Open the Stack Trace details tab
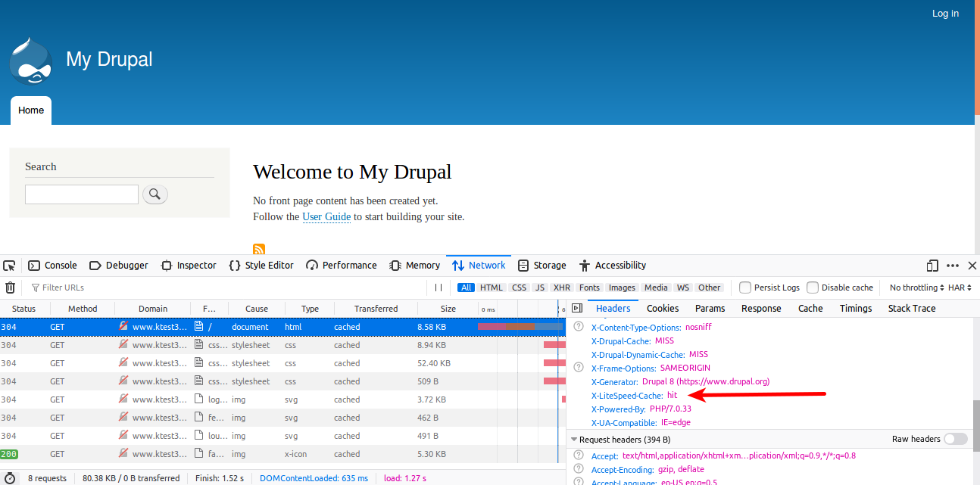 coord(912,308)
